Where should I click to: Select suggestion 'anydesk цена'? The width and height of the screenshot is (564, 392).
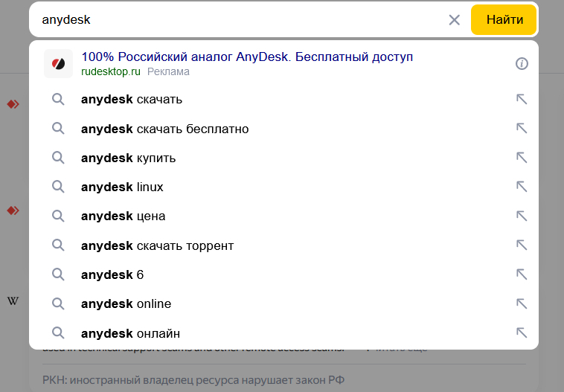283,216
